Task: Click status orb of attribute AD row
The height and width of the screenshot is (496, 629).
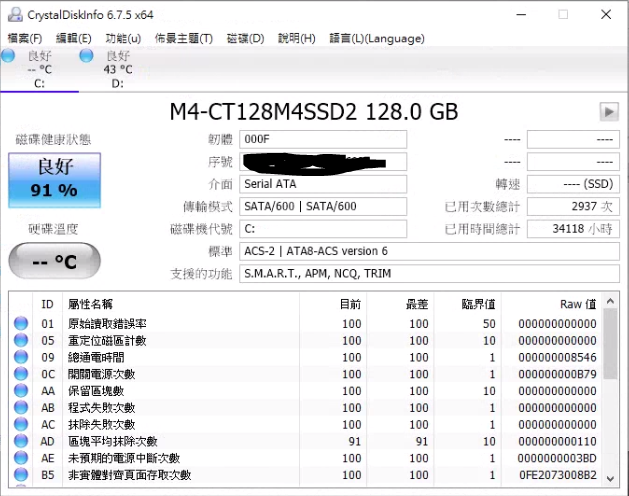Action: 21,441
